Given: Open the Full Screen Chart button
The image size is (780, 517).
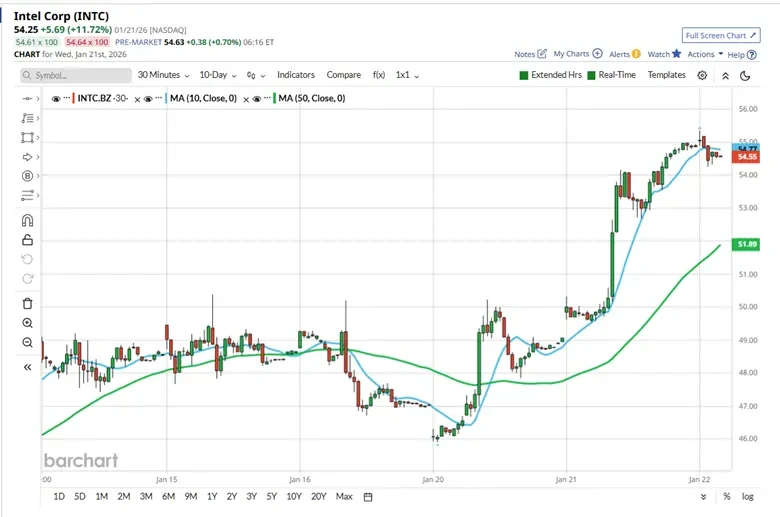Looking at the screenshot, I should (x=721, y=35).
